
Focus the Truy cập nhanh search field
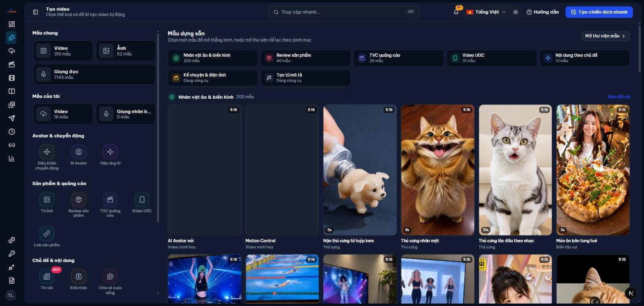point(344,12)
